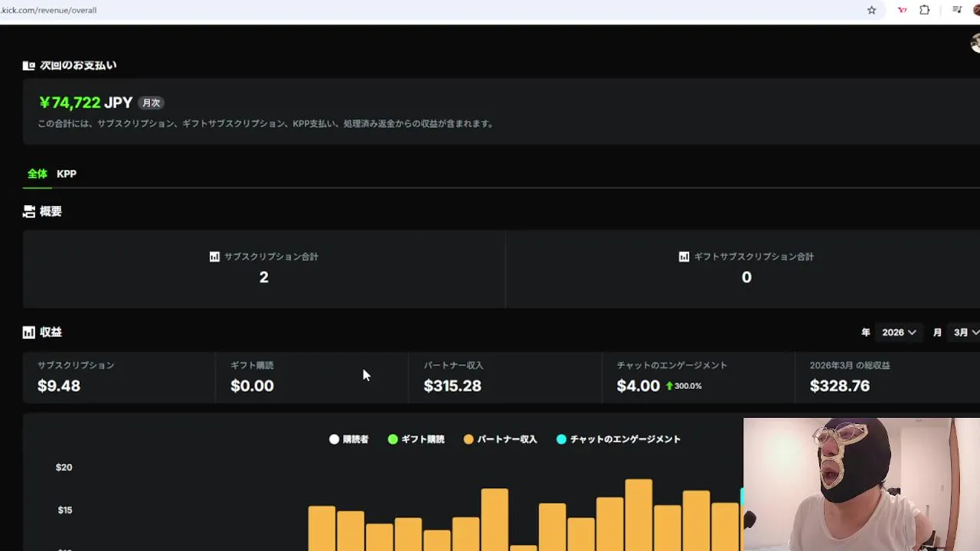The width and height of the screenshot is (980, 551).
Task: Click the $15 chart axis label
Action: [65, 510]
